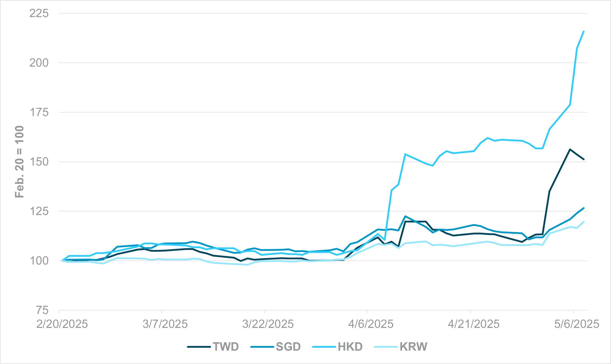Click the 200 y-axis tick label
Image resolution: width=611 pixels, height=364 pixels.
click(x=39, y=63)
